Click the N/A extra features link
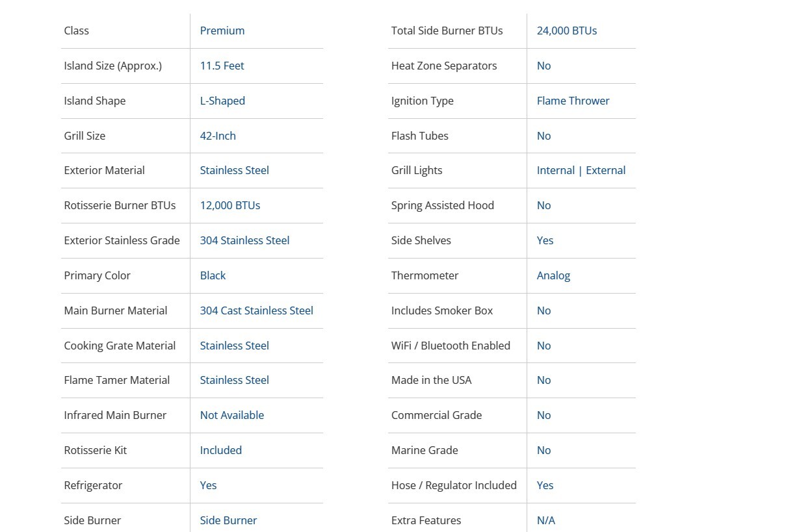The width and height of the screenshot is (812, 532). click(x=546, y=520)
